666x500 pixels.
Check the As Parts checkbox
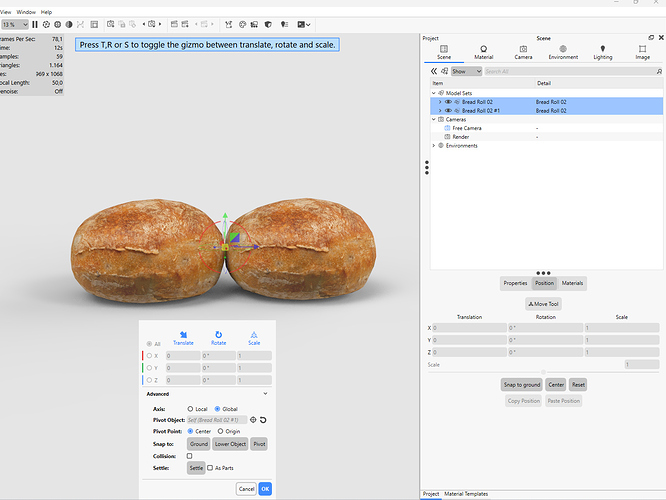[x=210, y=468]
